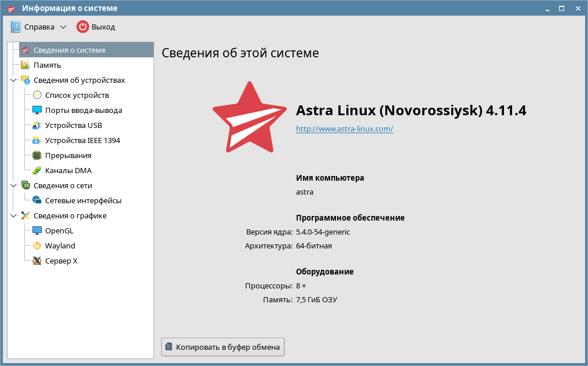Screen dimensions: 588x366
Task: Click the 'Программное обеспечение' heading
Action: (x=350, y=218)
